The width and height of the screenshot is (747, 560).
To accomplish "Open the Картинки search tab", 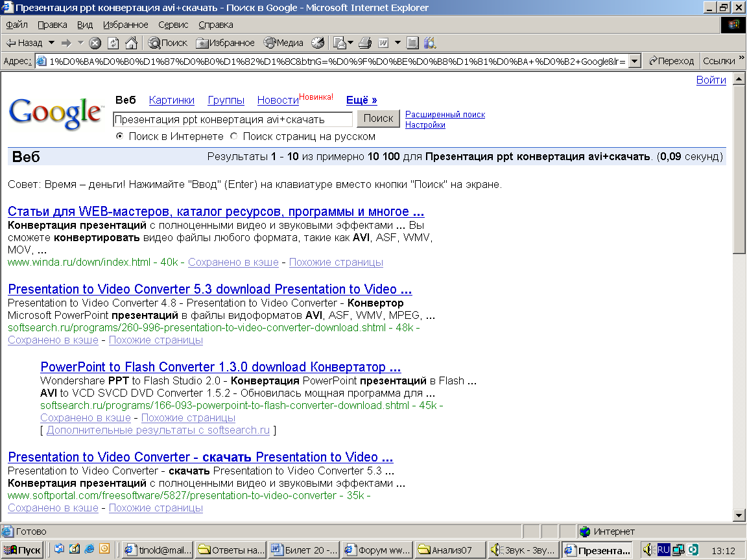I will 171,100.
